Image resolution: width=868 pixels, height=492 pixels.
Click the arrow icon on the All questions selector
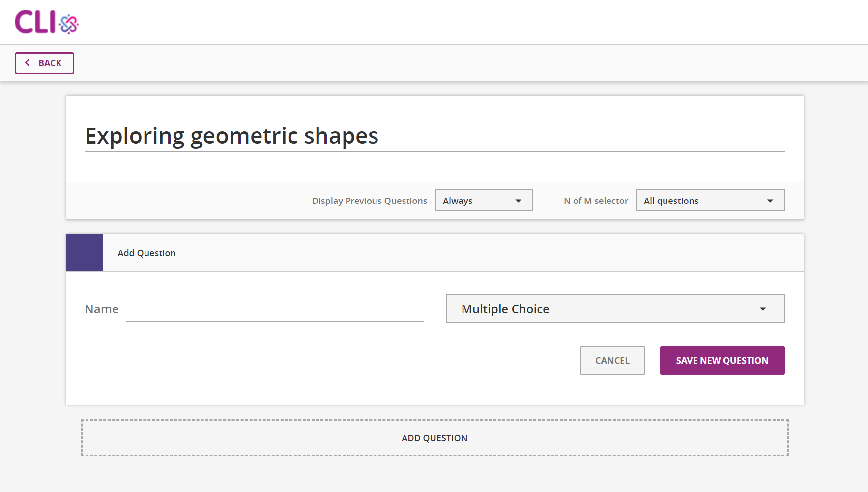(x=770, y=200)
